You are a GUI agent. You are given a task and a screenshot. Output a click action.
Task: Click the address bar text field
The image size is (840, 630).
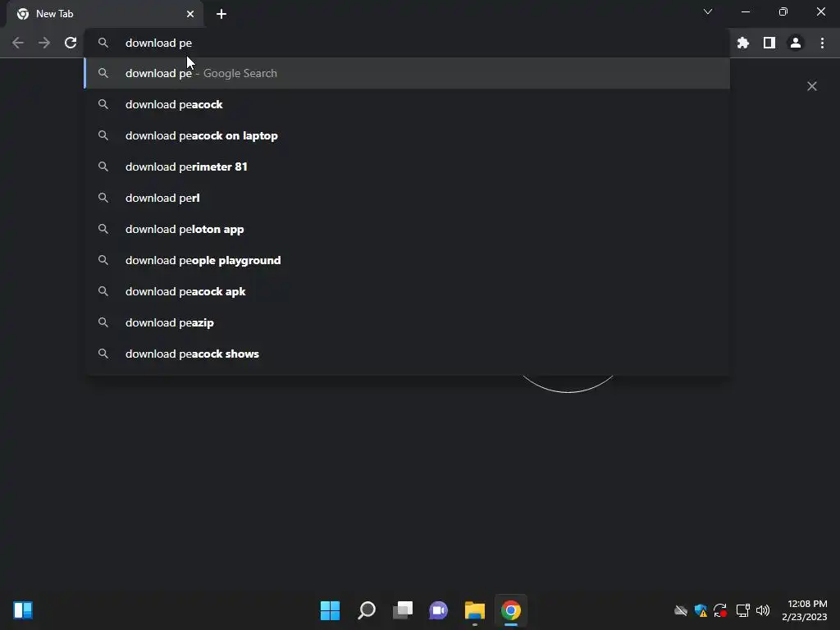407,43
